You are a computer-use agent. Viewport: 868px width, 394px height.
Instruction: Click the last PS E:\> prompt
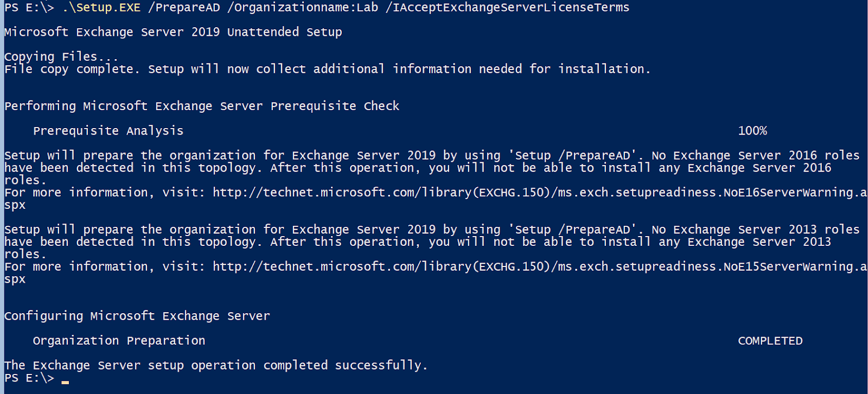29,378
